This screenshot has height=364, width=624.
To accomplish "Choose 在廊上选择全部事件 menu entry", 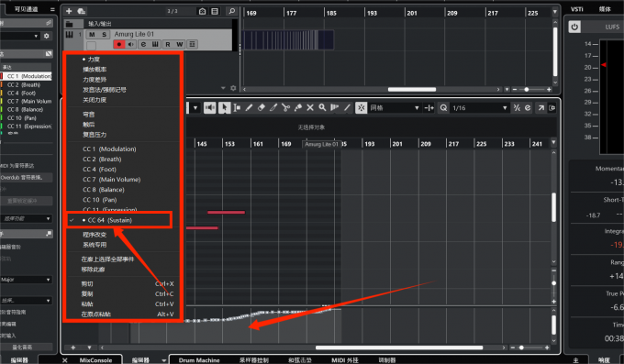I will (108, 259).
